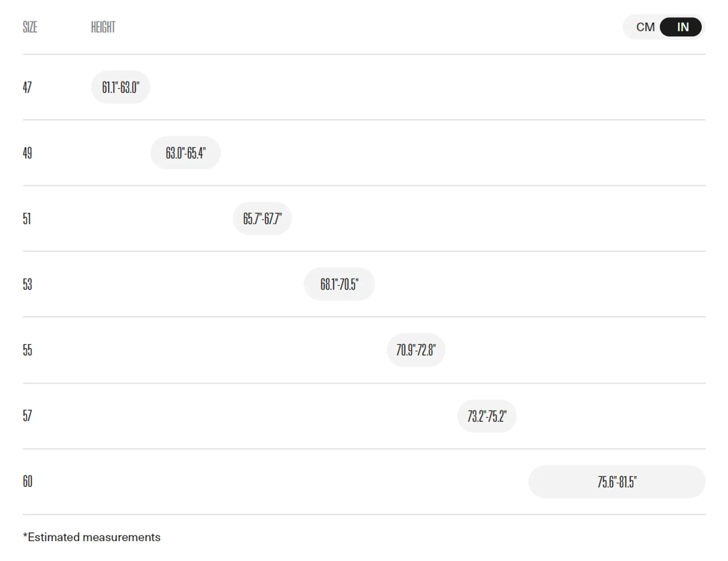Pick size 60 label
This screenshot has width=728, height=561.
coord(27,481)
